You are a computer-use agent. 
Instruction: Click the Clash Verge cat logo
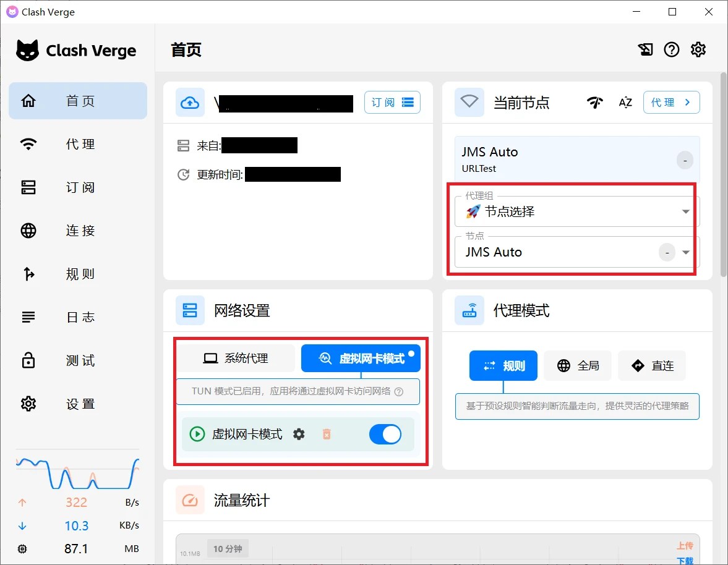click(27, 50)
